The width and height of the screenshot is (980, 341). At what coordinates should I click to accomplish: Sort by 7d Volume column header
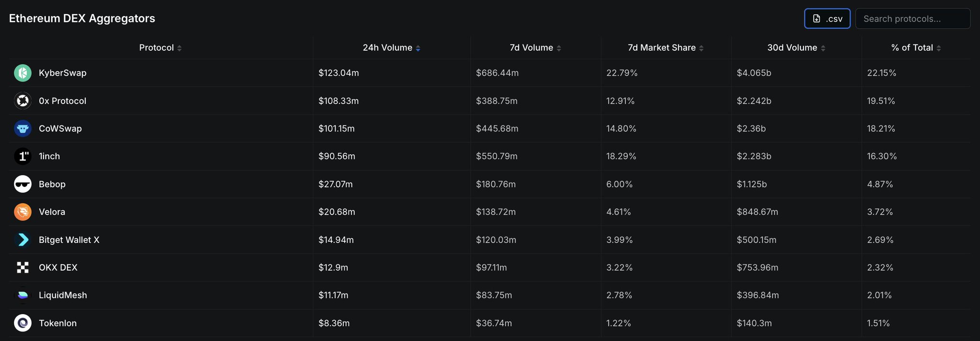[535, 48]
